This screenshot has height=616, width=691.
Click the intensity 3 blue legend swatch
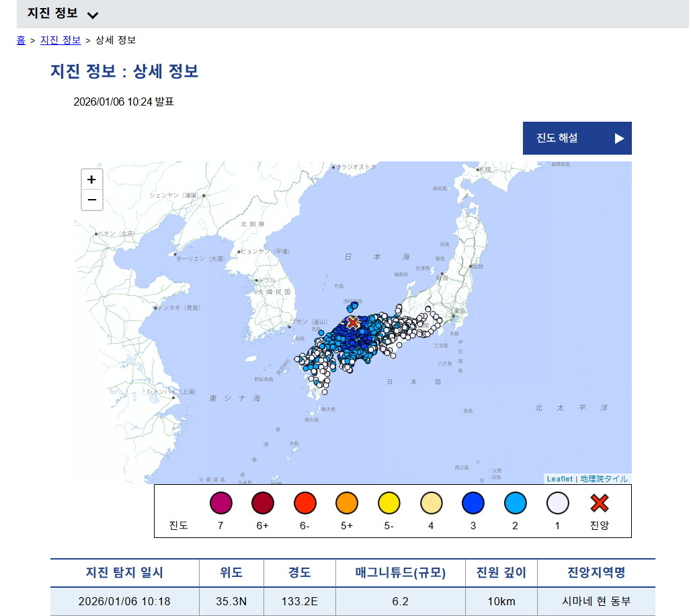click(473, 502)
